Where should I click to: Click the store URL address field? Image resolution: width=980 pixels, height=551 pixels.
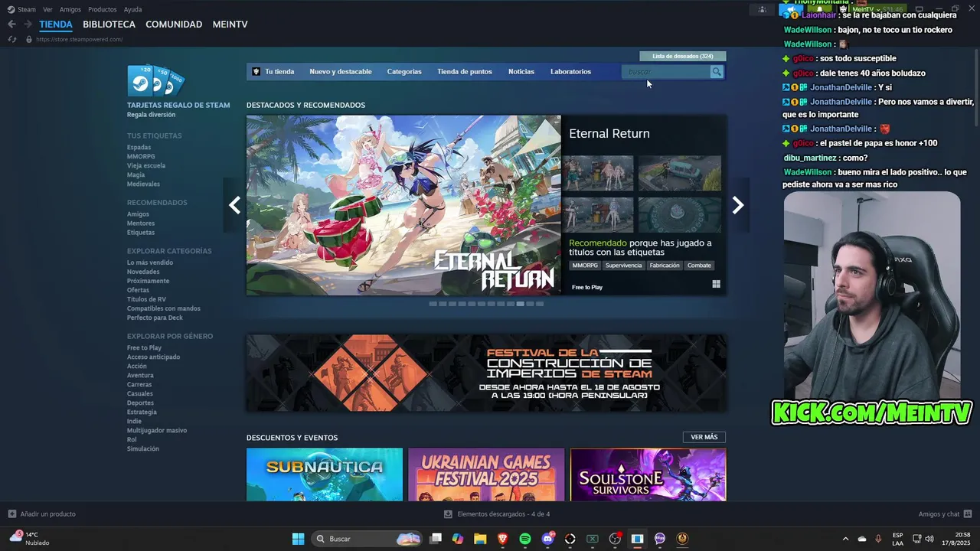coord(80,39)
